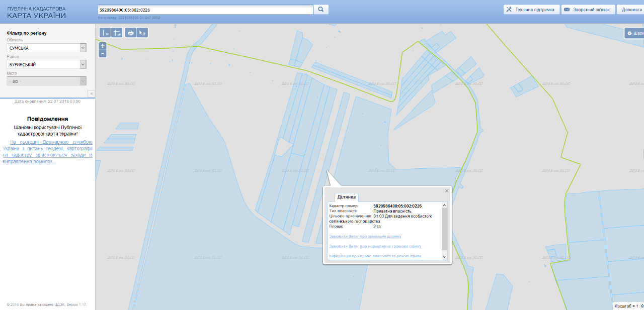The image size is (644, 310).
Task: Close the parcel info popup
Action: (446, 191)
